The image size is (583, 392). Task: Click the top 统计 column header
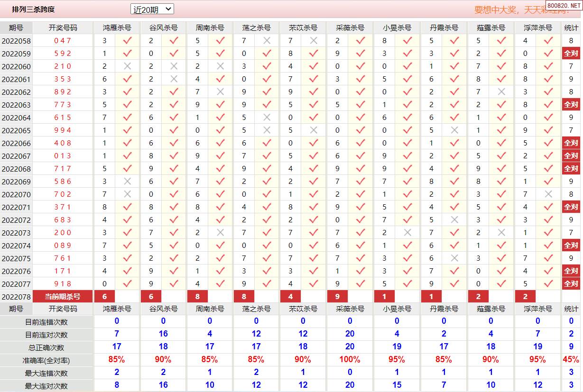pos(571,28)
